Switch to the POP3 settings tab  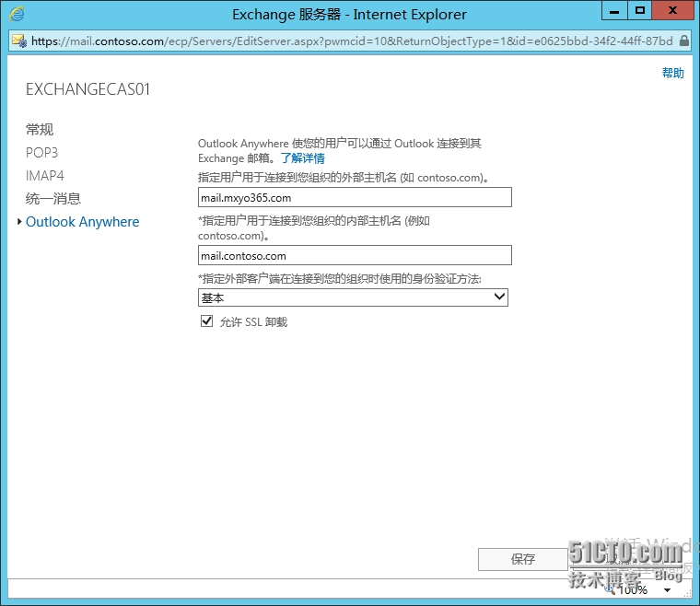tap(41, 153)
